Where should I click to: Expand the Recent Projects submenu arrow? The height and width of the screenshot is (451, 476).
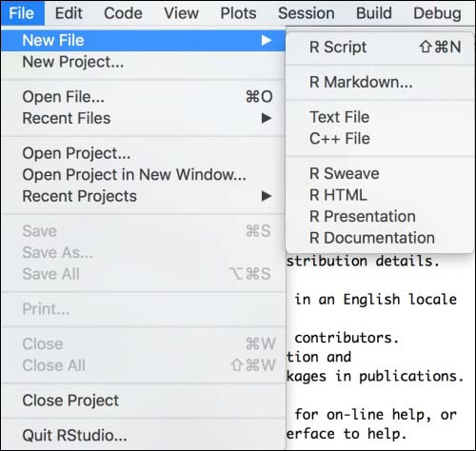267,196
